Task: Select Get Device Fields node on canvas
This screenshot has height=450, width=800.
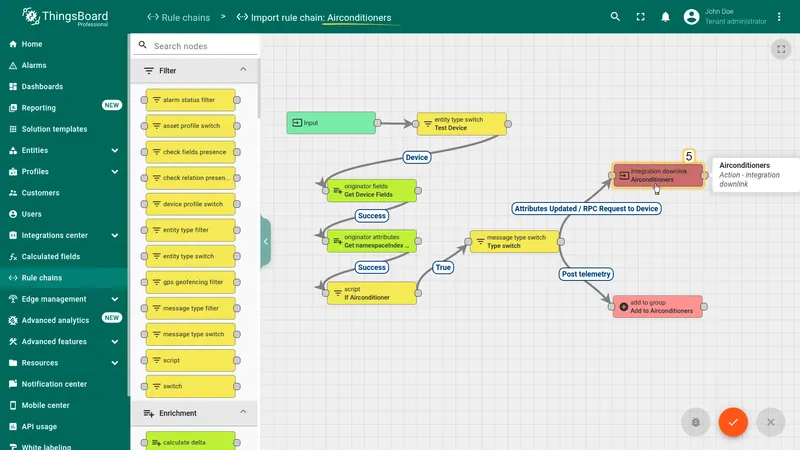Action: (x=371, y=190)
